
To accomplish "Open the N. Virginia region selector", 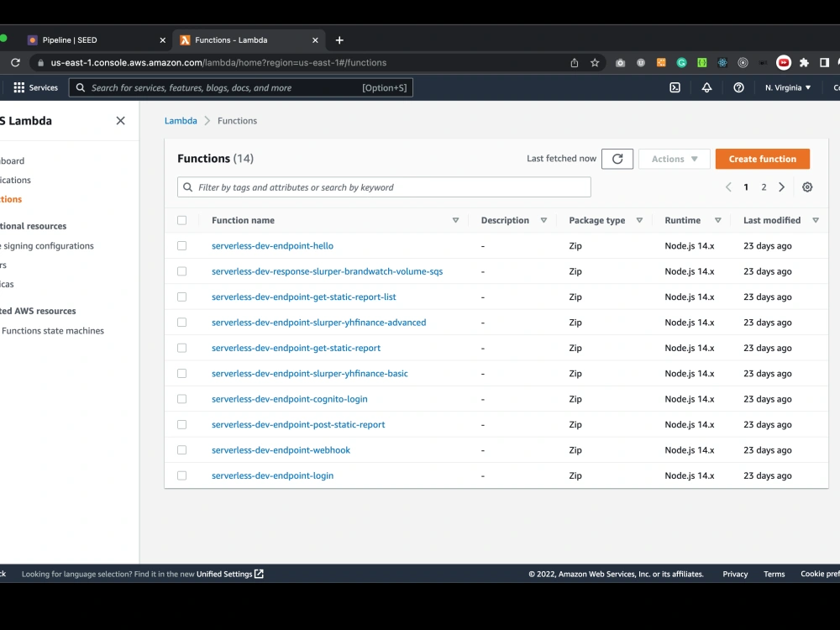I will (788, 88).
